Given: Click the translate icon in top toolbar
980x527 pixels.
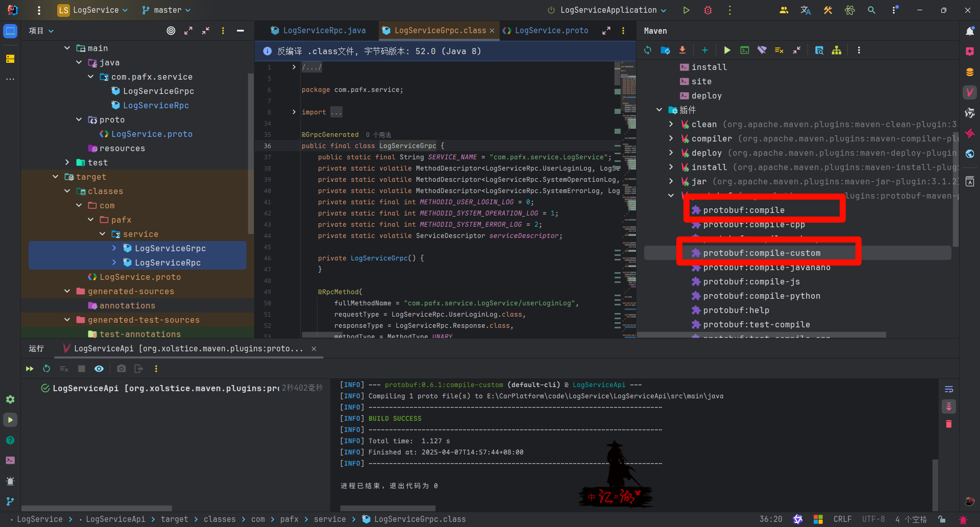Looking at the screenshot, I should (x=805, y=10).
